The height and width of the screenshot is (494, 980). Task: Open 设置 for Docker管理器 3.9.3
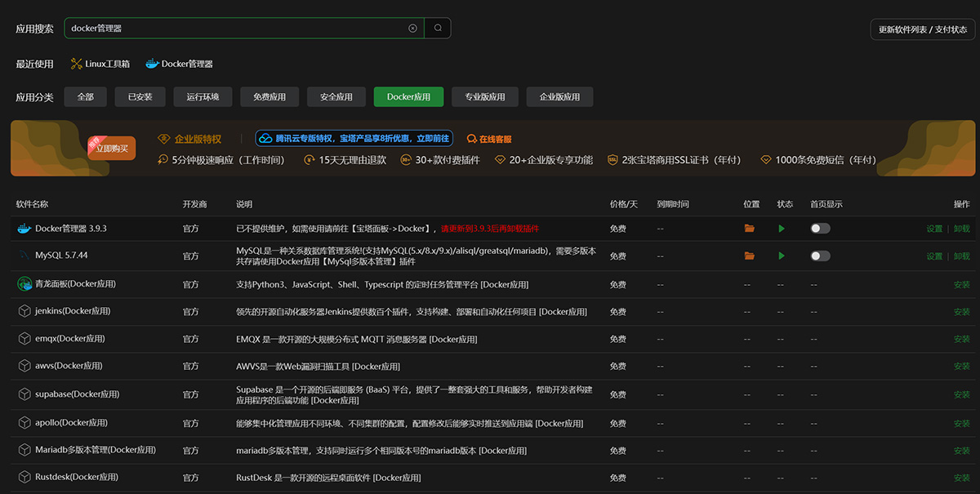click(934, 229)
